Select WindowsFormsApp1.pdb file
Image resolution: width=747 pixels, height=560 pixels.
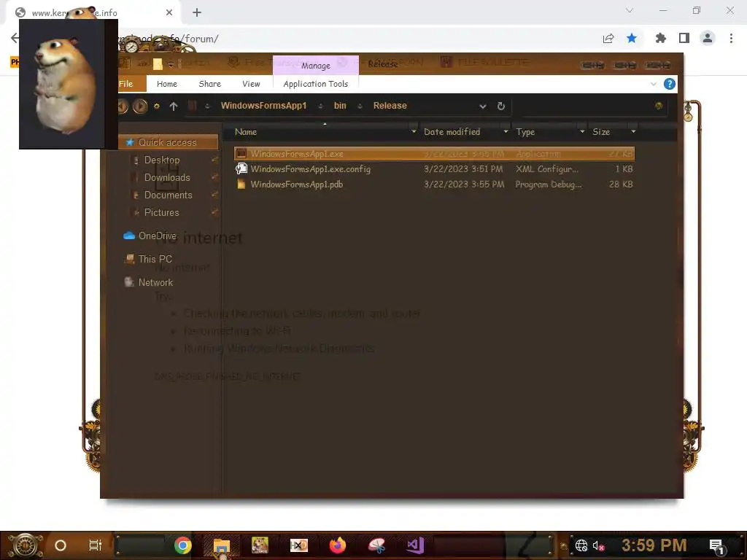(434, 184)
